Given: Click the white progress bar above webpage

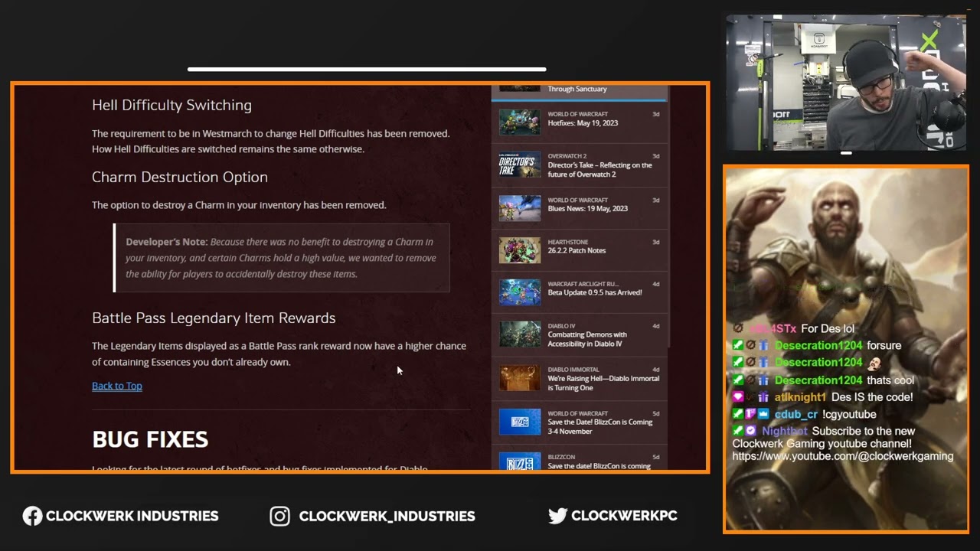Looking at the screenshot, I should (x=367, y=69).
